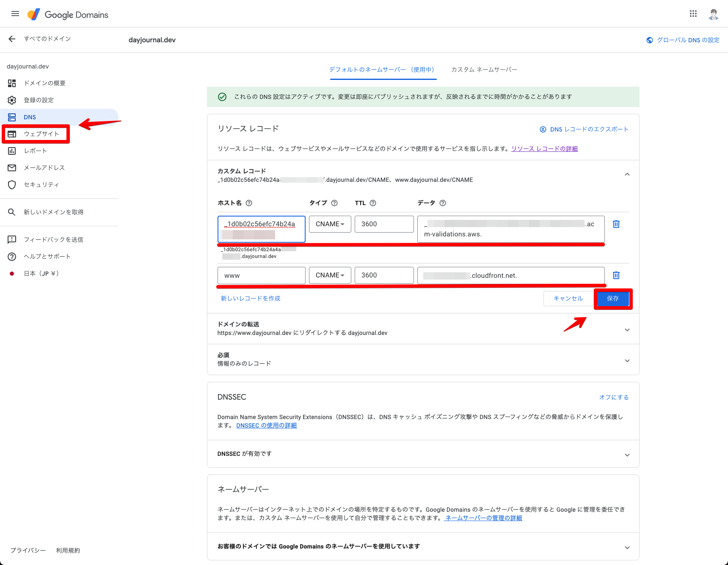Switch to デフォルトのネームサーバー tab
This screenshot has width=728, height=565.
click(383, 70)
